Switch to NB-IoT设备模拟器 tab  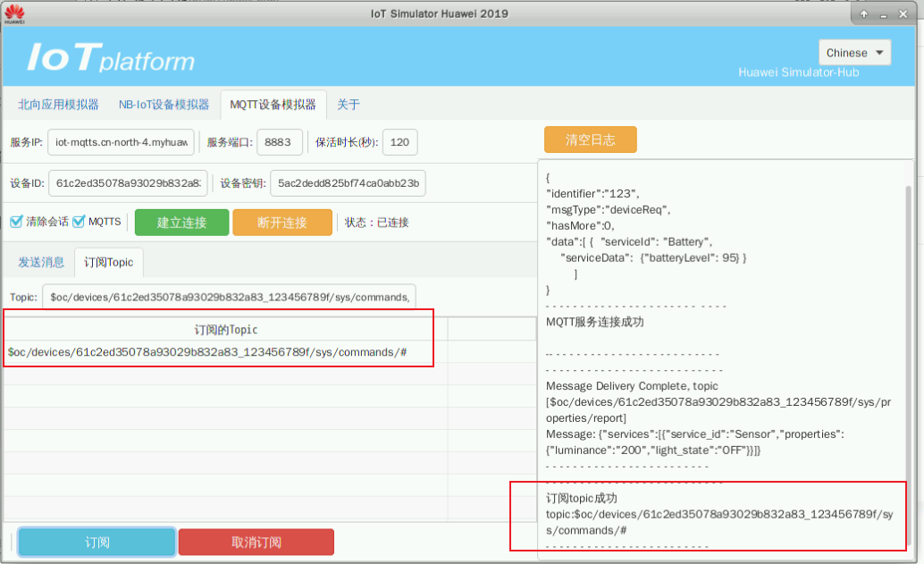pos(164,105)
